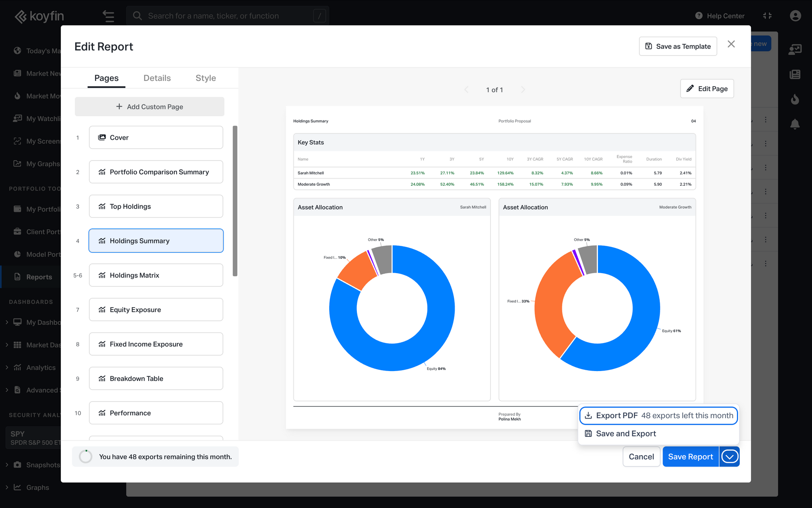The width and height of the screenshot is (812, 508).
Task: Expand the Snapshots sidebar section
Action: tap(7, 465)
